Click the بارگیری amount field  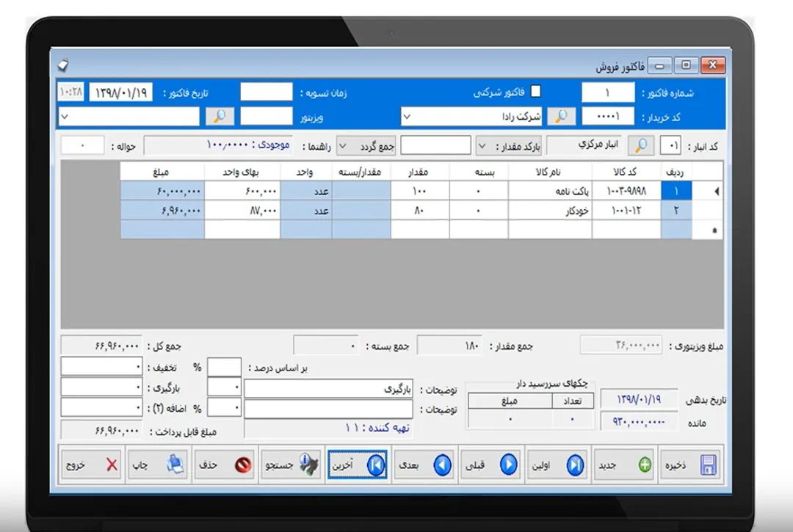pos(101,387)
